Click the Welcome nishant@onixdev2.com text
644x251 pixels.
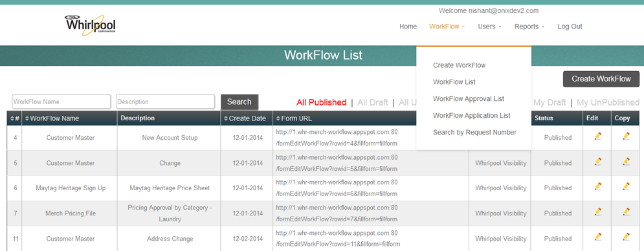point(489,11)
